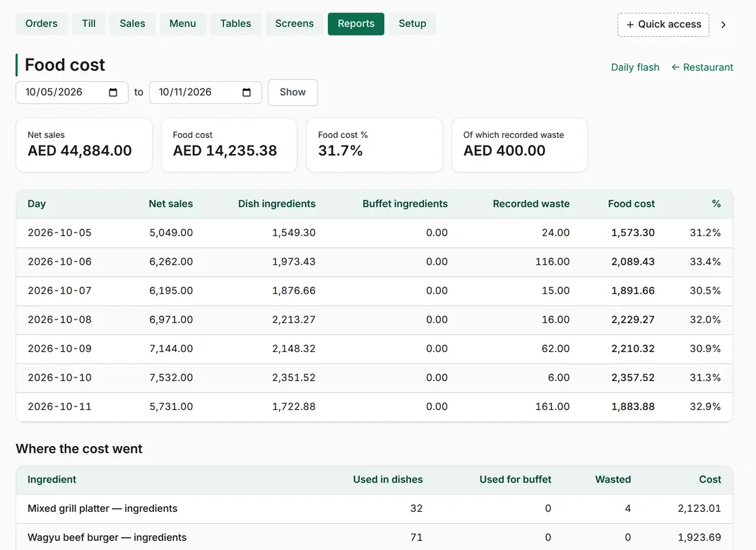Click the Day column header

coord(37,204)
